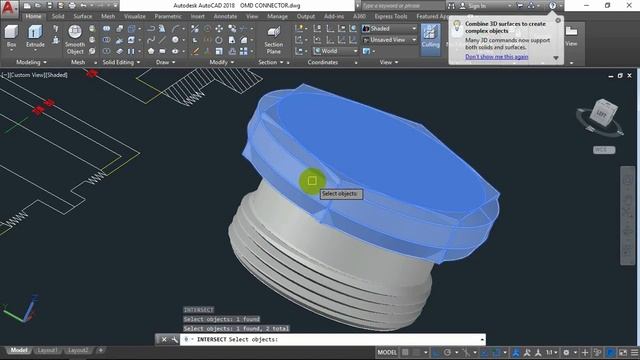
Task: Click the Undo arrow in quick access toolbar
Action: pos(83,6)
